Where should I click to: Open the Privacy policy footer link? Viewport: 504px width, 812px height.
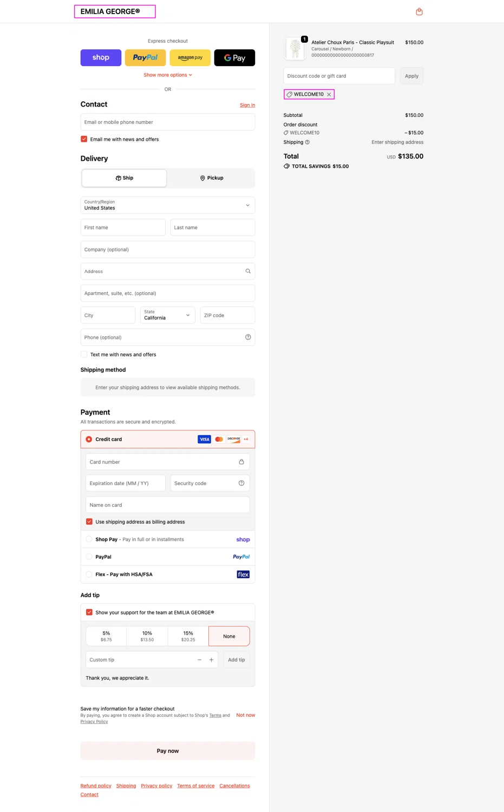pos(156,786)
